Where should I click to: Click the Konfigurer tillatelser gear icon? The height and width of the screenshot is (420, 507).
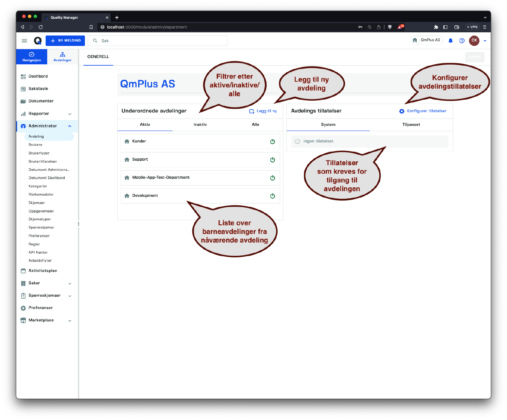click(x=401, y=111)
